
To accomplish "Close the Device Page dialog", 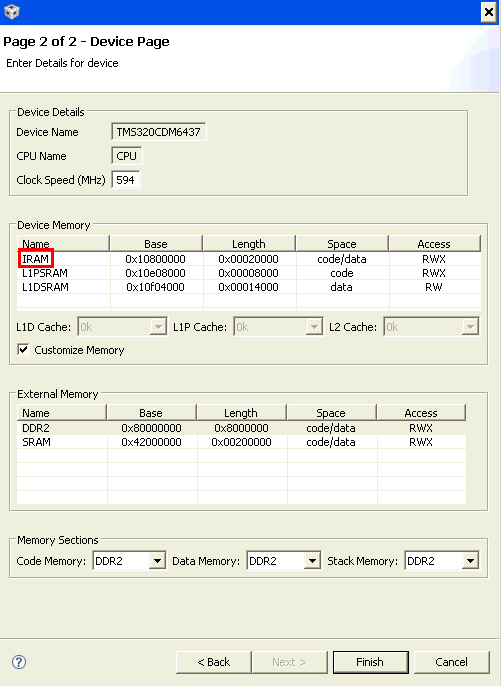I will click(488, 12).
